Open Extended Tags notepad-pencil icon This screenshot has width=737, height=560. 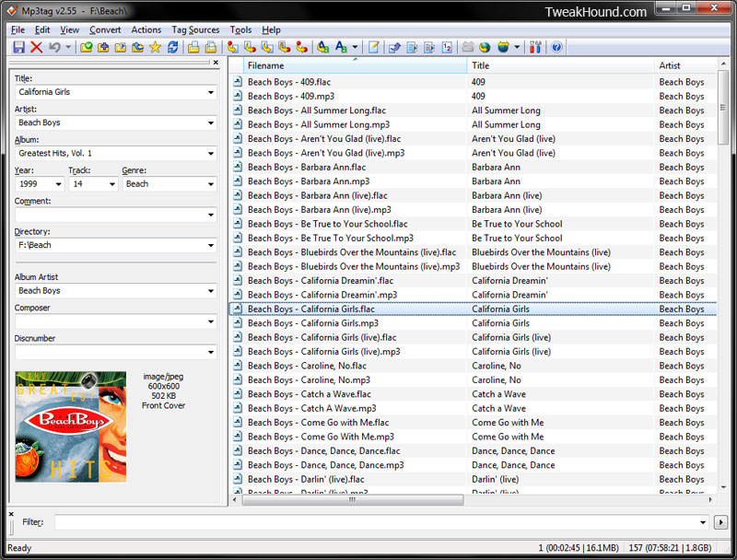click(x=374, y=47)
